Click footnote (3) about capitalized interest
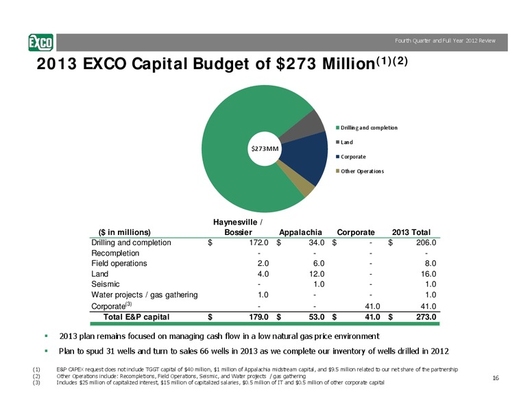 [x=220, y=382]
